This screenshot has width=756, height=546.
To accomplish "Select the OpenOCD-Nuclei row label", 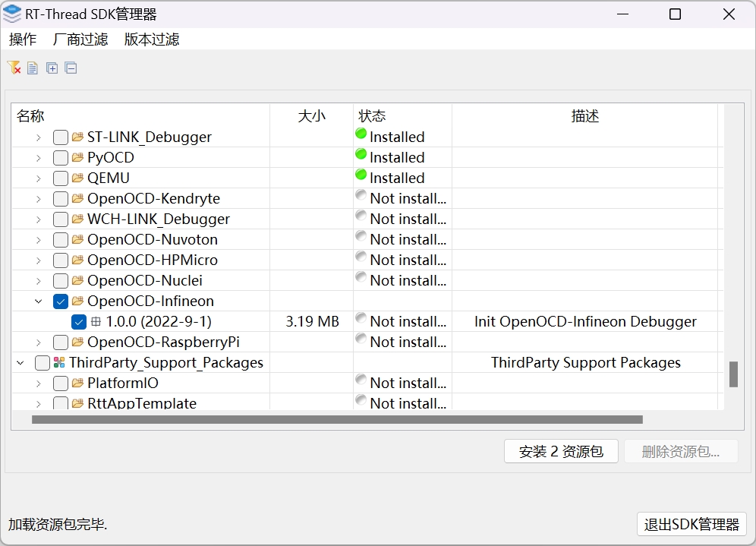I will pyautogui.click(x=145, y=280).
